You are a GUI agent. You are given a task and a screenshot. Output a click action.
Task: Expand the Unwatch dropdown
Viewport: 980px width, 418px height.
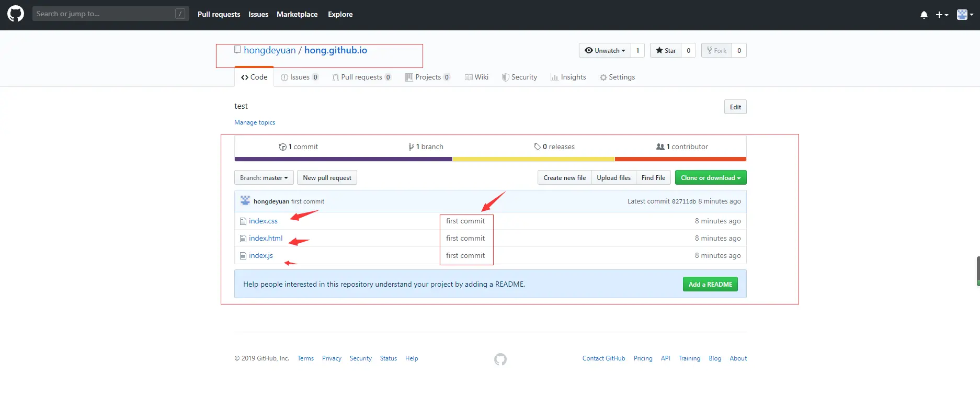click(605, 50)
